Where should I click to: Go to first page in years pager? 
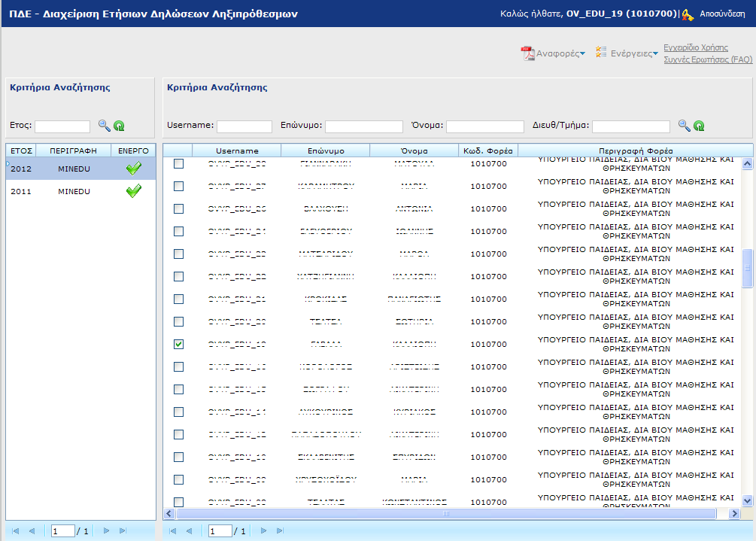tap(16, 531)
